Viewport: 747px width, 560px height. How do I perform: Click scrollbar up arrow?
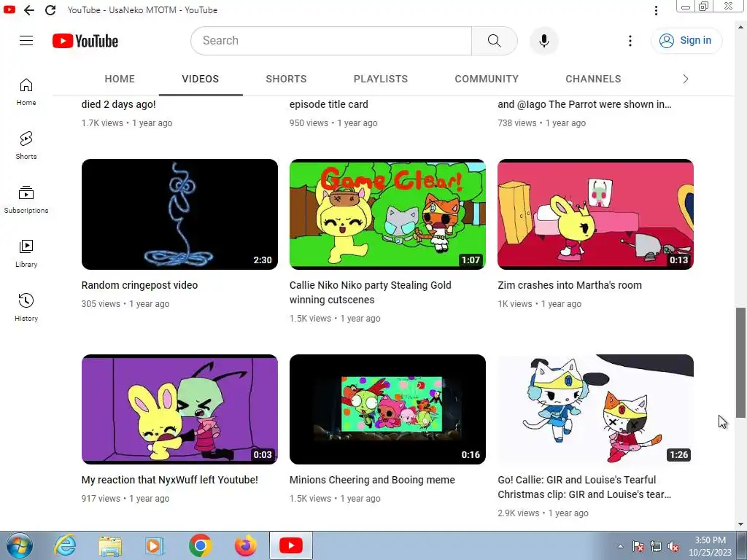point(740,27)
